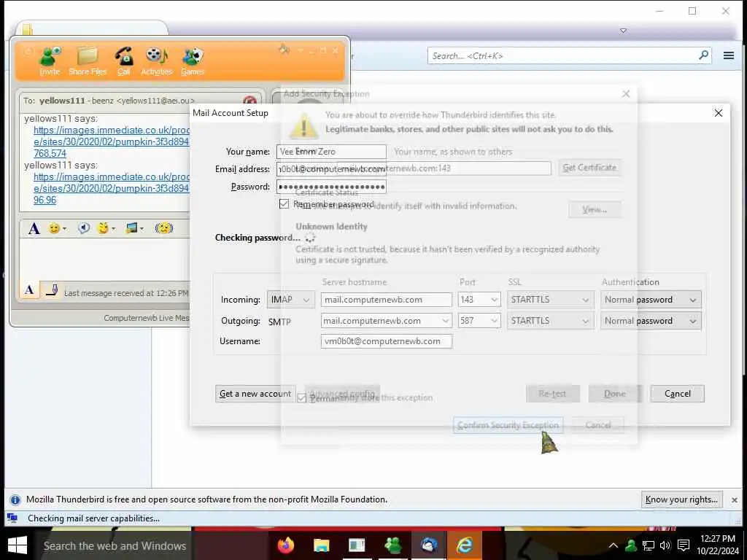Open the Windows Start menu

(18, 545)
